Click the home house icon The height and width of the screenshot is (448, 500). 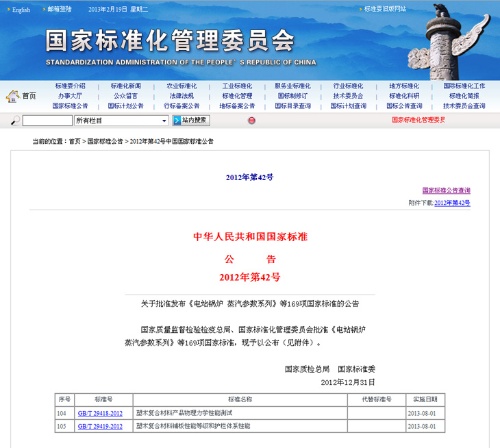pos(12,96)
